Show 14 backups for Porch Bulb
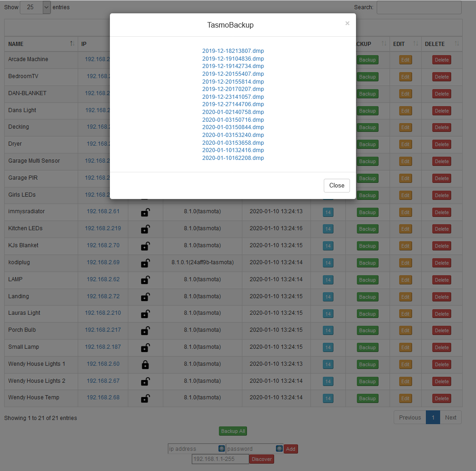The image size is (476, 471). tap(328, 330)
